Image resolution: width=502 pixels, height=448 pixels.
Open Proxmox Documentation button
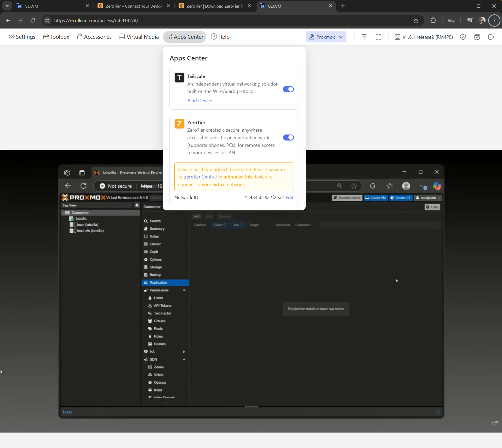(x=347, y=198)
